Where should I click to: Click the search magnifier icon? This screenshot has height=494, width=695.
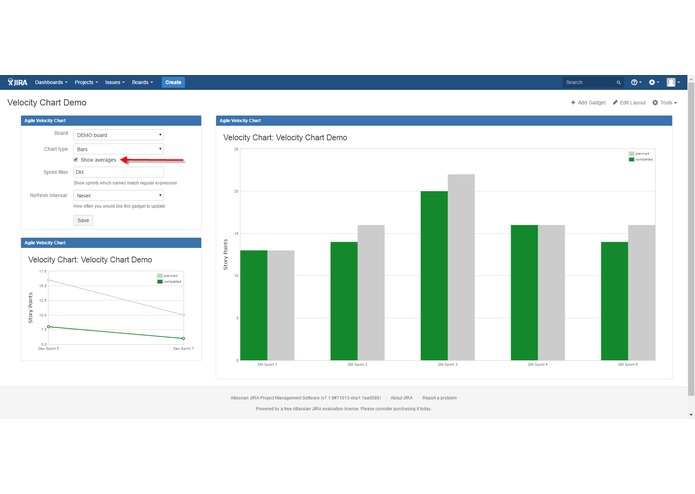[618, 82]
